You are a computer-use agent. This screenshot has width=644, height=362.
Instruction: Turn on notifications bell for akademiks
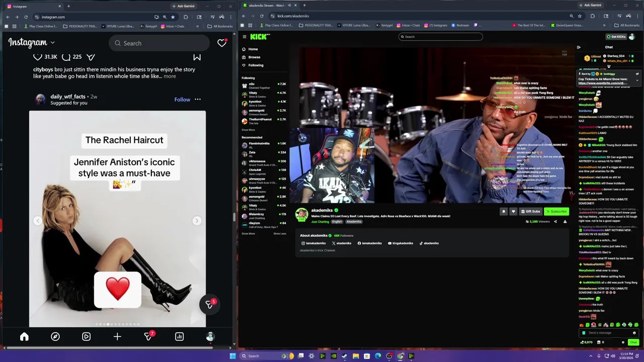[504, 212]
